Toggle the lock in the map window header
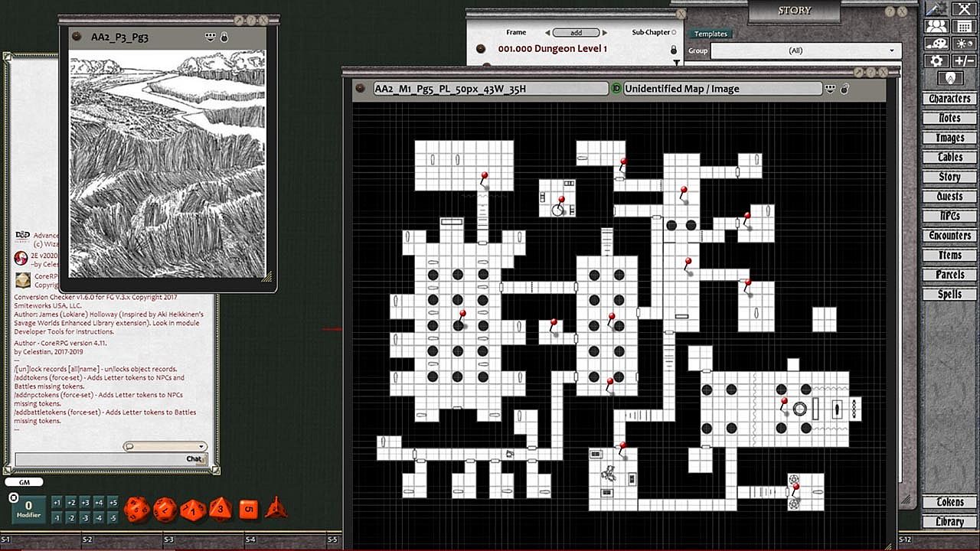Viewport: 980px width, 551px height. pos(844,89)
